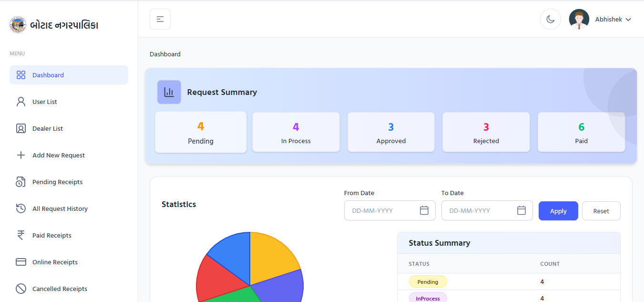Screen dimensions: 644x302
Task: Click the All Request History icon
Action: pyautogui.click(x=21, y=208)
